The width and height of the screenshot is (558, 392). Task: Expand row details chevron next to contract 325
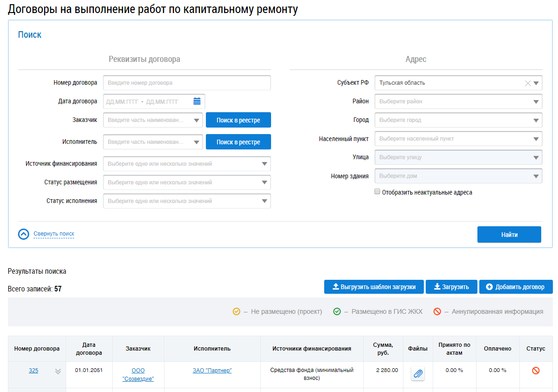pyautogui.click(x=58, y=372)
